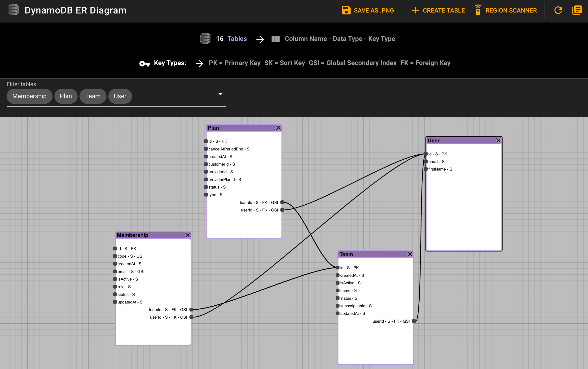This screenshot has height=369, width=588.
Task: Click the key icon beside Key Types
Action: (x=145, y=63)
